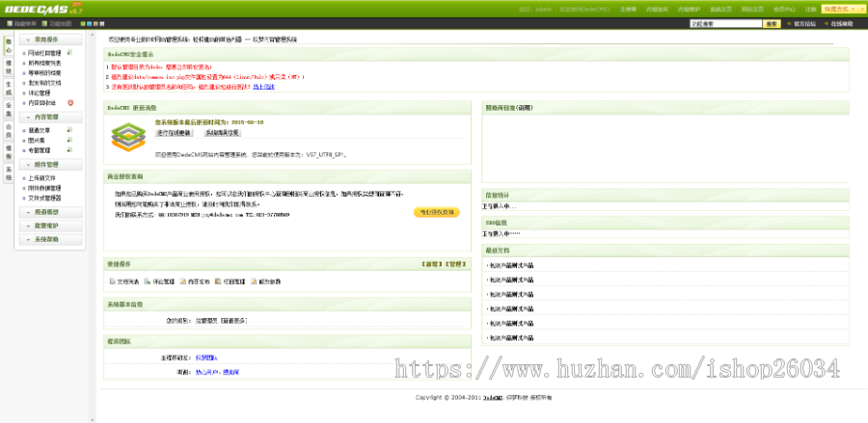The image size is (868, 423).
Task: Click 【管理】 in the 快捷操作 header
Action: point(455,264)
